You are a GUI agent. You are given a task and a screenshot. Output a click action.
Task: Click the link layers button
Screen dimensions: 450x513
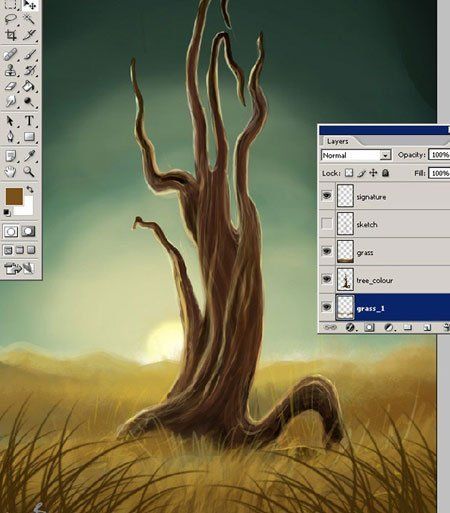click(x=330, y=328)
